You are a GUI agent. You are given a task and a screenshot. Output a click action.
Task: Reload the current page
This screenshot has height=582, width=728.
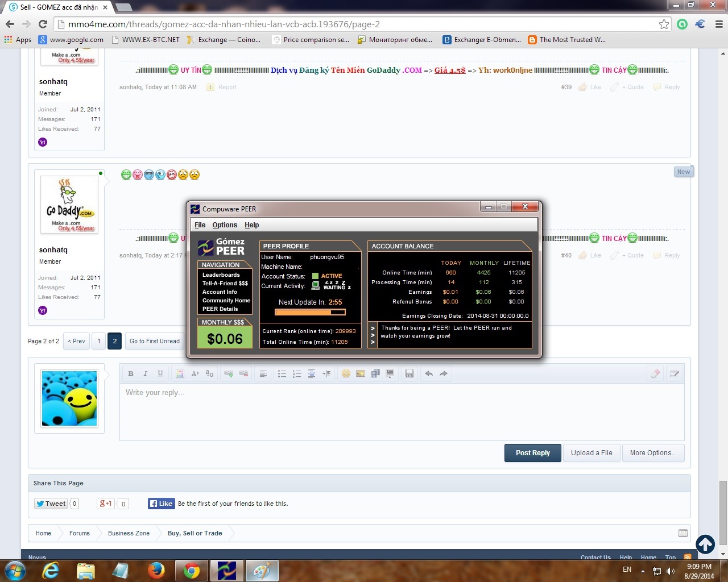[43, 24]
